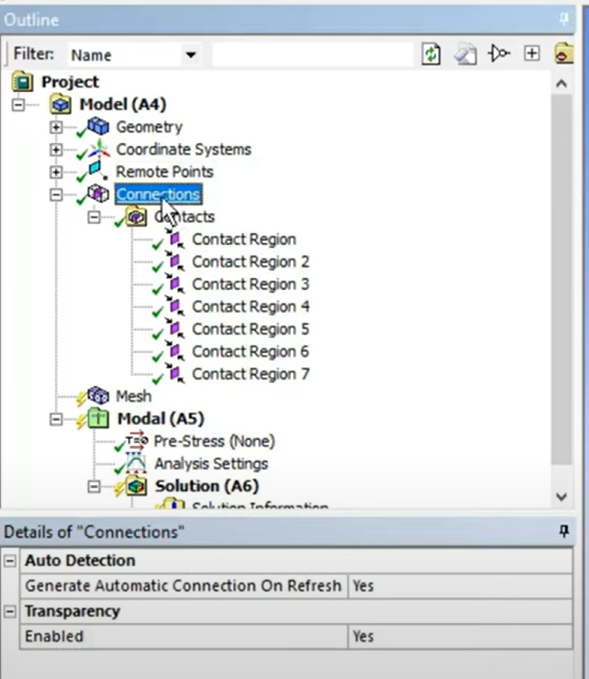Screen dimensions: 589x679
Task: Click the Refresh search icon beside filter field
Action: pyautogui.click(x=430, y=55)
